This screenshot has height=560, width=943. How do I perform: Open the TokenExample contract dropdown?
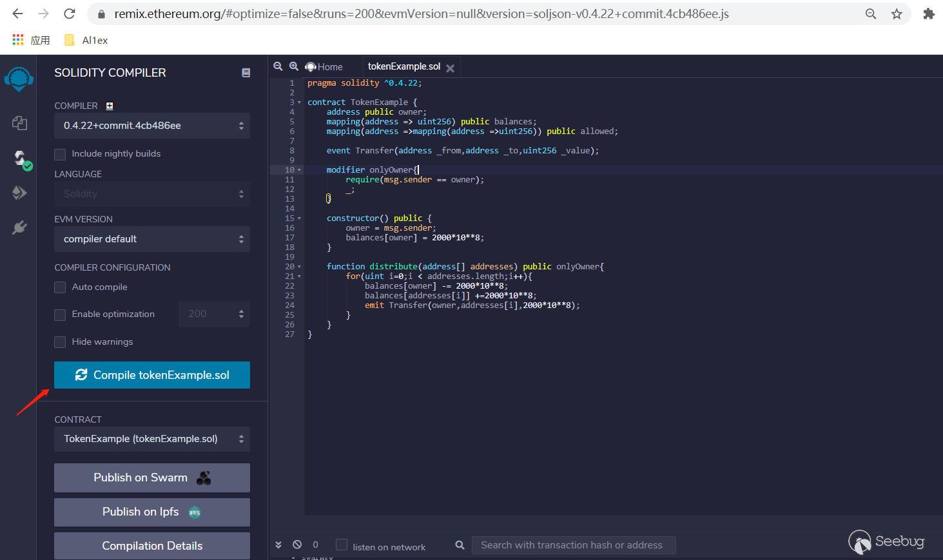tap(152, 439)
